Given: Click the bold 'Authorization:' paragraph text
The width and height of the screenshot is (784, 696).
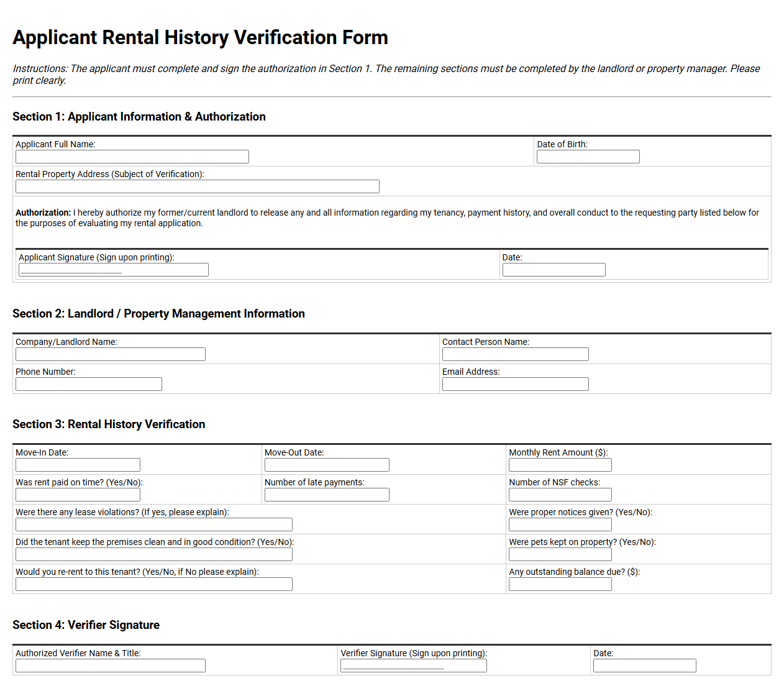Looking at the screenshot, I should (x=387, y=218).
